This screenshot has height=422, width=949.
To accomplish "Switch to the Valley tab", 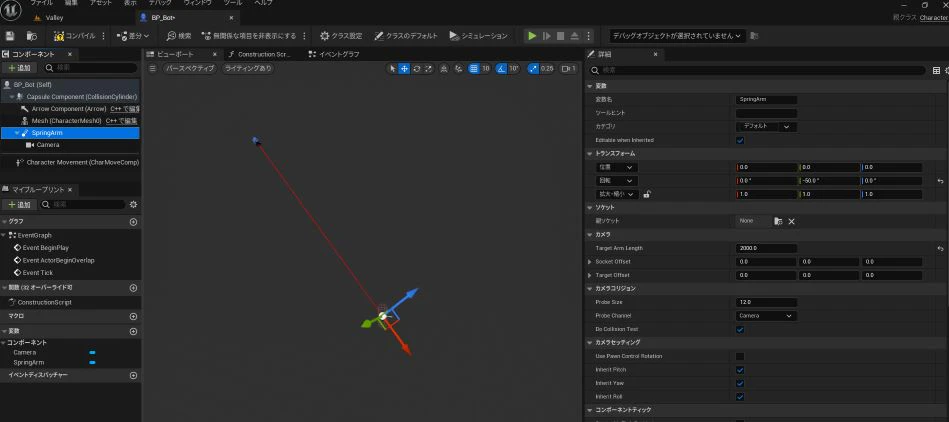I will [x=54, y=18].
